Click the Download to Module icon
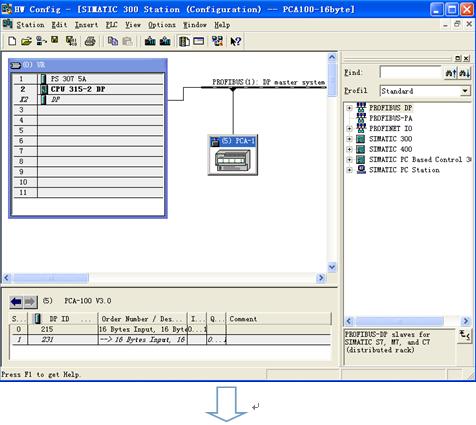This screenshot has height=425, width=476. click(150, 41)
